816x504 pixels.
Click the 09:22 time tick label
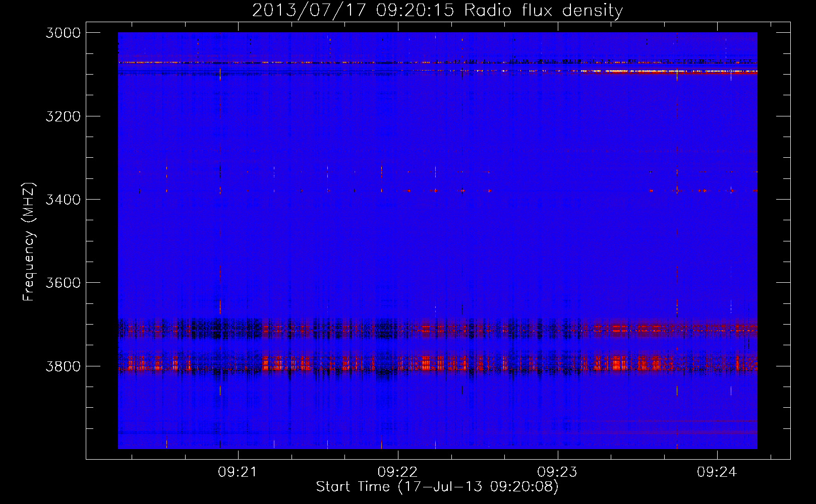(x=397, y=472)
